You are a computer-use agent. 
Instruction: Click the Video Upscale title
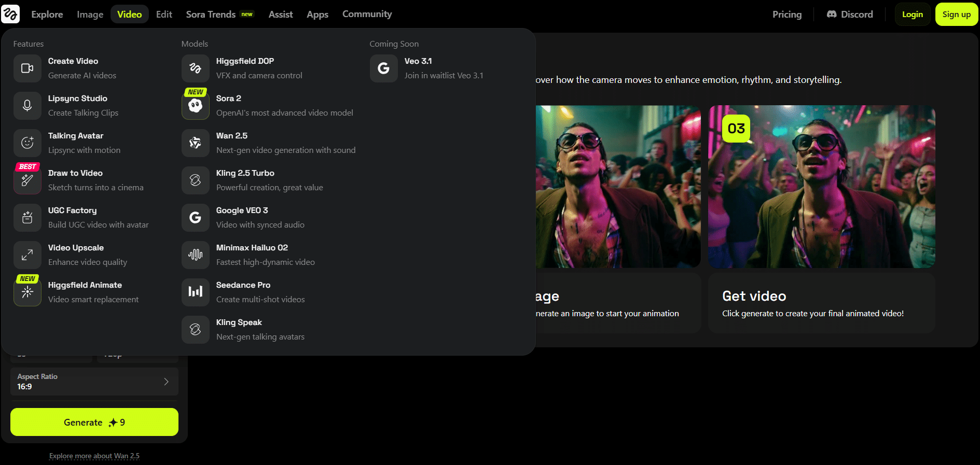[76, 248]
